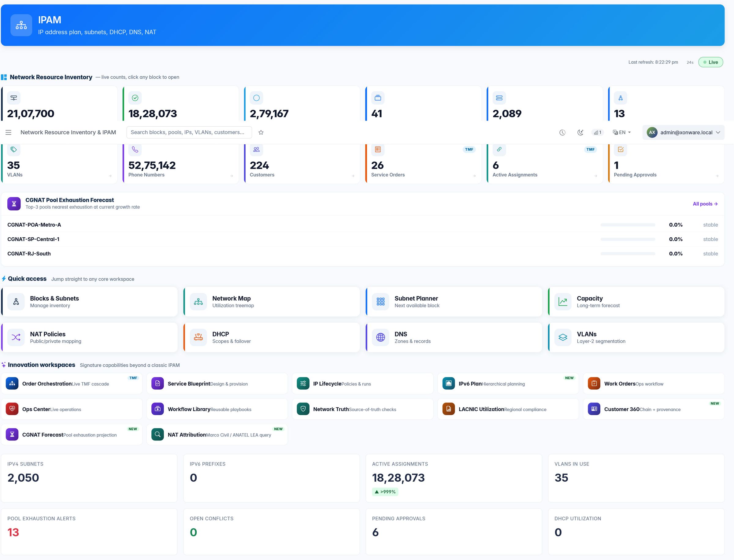Click the IPV4 SUBNETS stat card

(x=89, y=478)
